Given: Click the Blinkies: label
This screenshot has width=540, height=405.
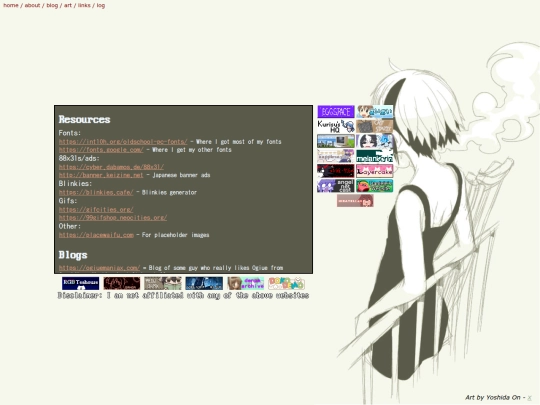Looking at the screenshot, I should coord(75,184).
